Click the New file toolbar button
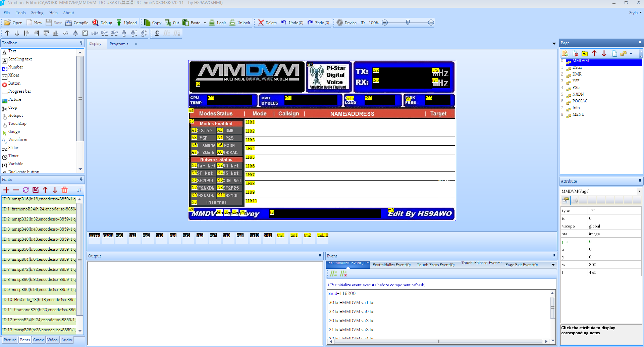The height and width of the screenshot is (347, 644). (34, 23)
